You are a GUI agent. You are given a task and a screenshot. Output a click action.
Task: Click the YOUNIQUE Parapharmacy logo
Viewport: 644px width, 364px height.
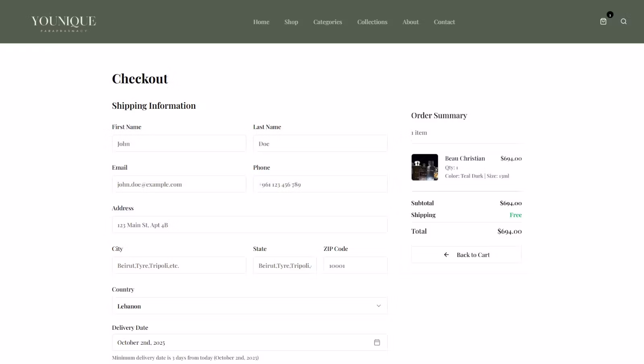(63, 22)
